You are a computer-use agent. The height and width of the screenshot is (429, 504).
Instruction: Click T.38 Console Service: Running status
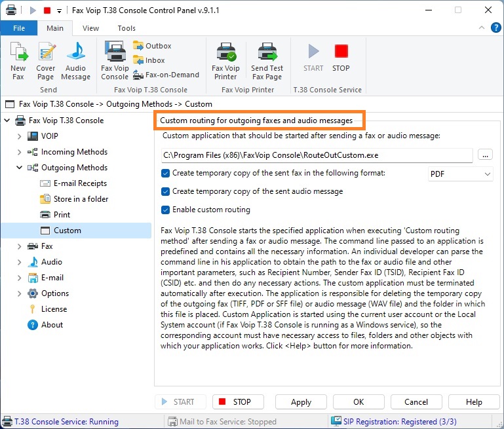[x=60, y=421]
